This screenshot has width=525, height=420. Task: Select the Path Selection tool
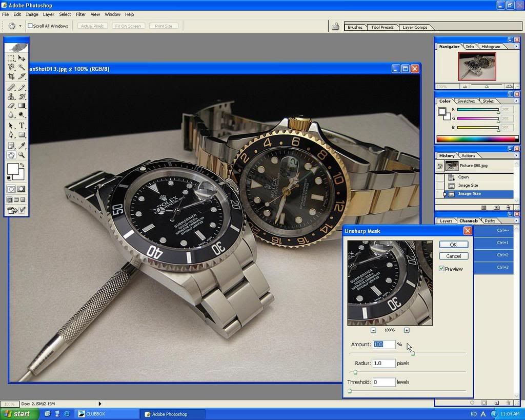coord(11,126)
